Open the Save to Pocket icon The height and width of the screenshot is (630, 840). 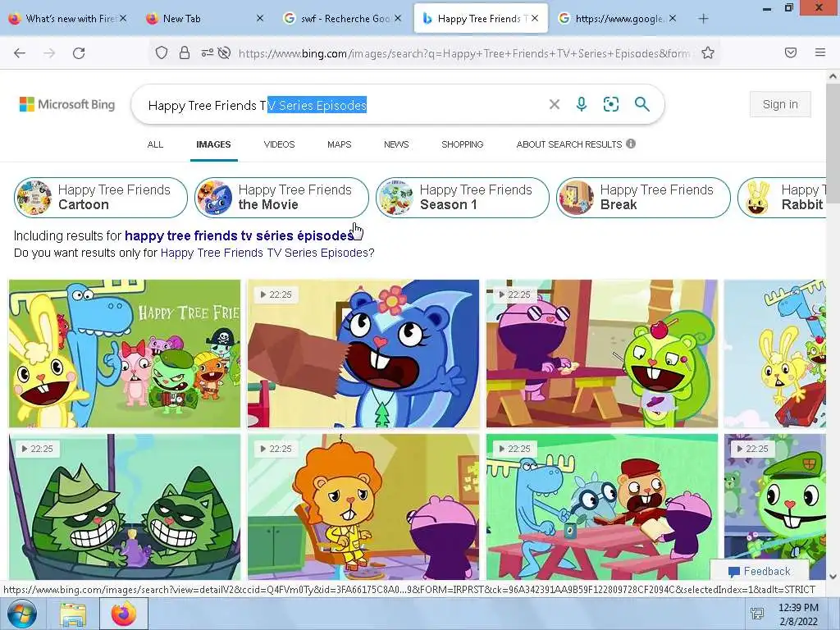click(x=791, y=52)
